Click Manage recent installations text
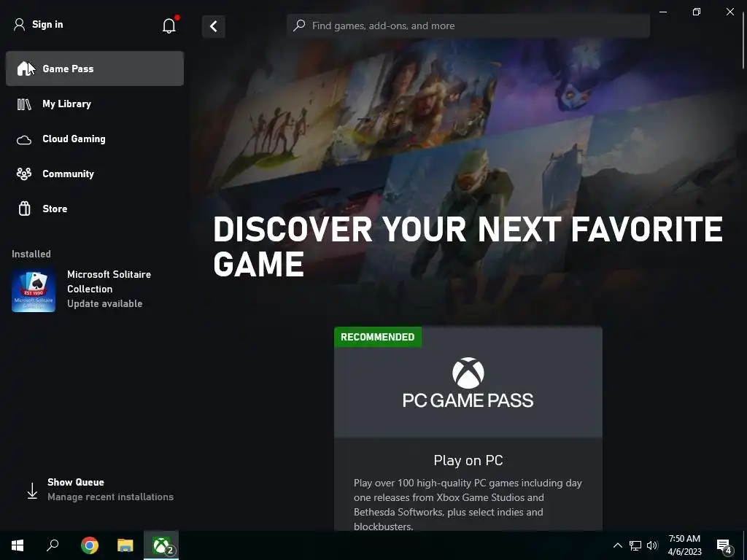 pos(111,497)
